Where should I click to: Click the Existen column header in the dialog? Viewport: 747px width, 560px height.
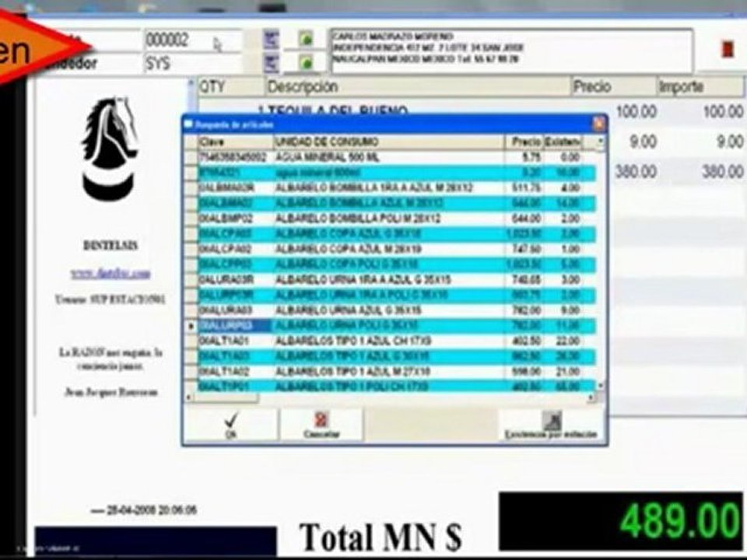tap(563, 142)
